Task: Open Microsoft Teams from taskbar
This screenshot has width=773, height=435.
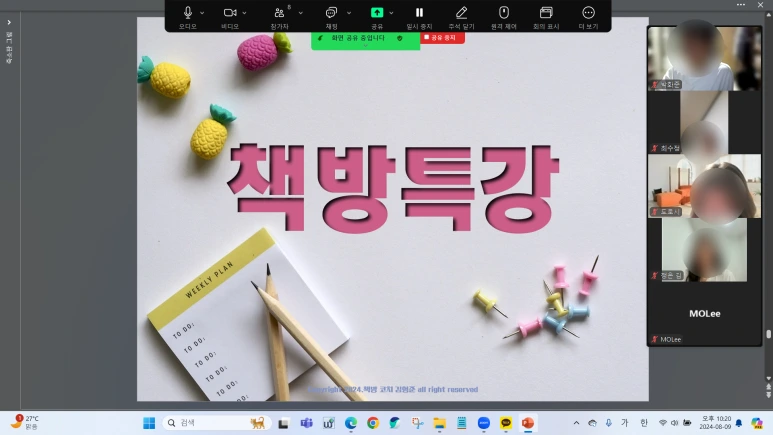Action: pyautogui.click(x=306, y=423)
